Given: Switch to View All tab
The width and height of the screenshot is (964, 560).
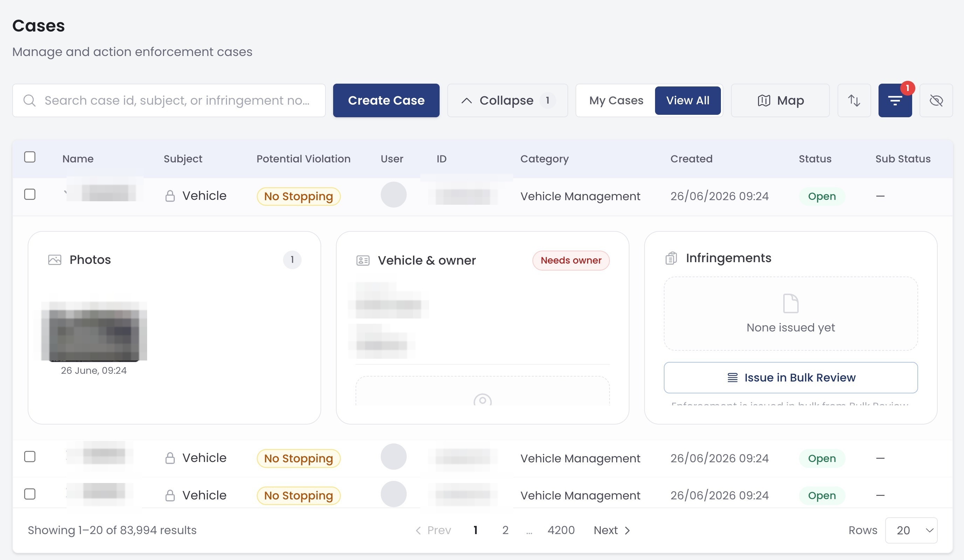Looking at the screenshot, I should click(687, 100).
